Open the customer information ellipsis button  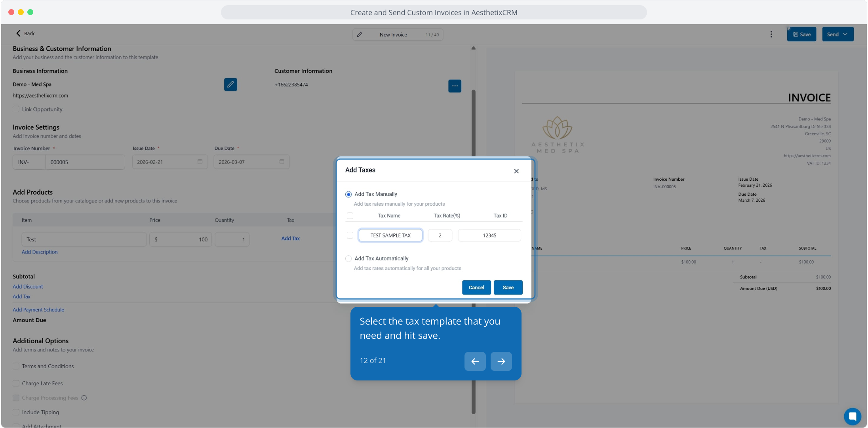455,86
